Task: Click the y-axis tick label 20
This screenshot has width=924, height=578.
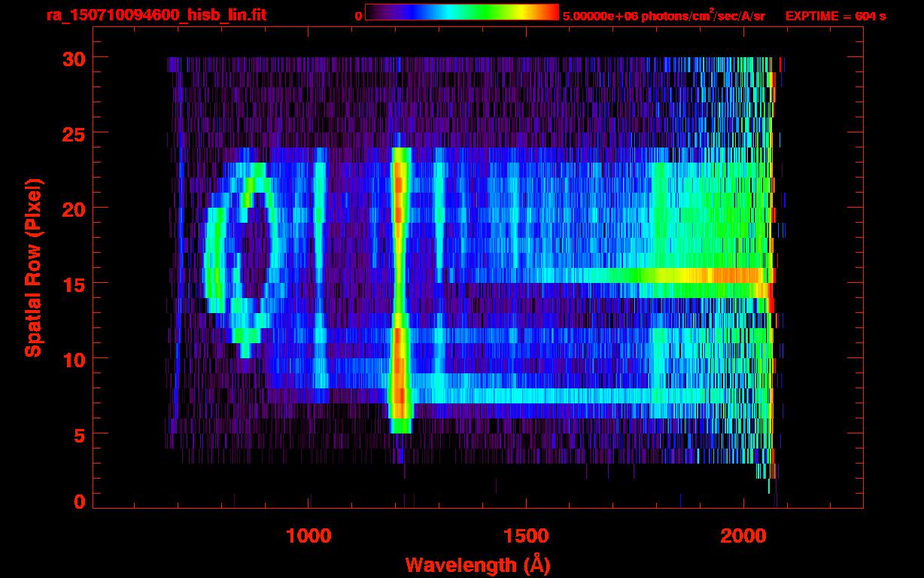Action: (74, 208)
